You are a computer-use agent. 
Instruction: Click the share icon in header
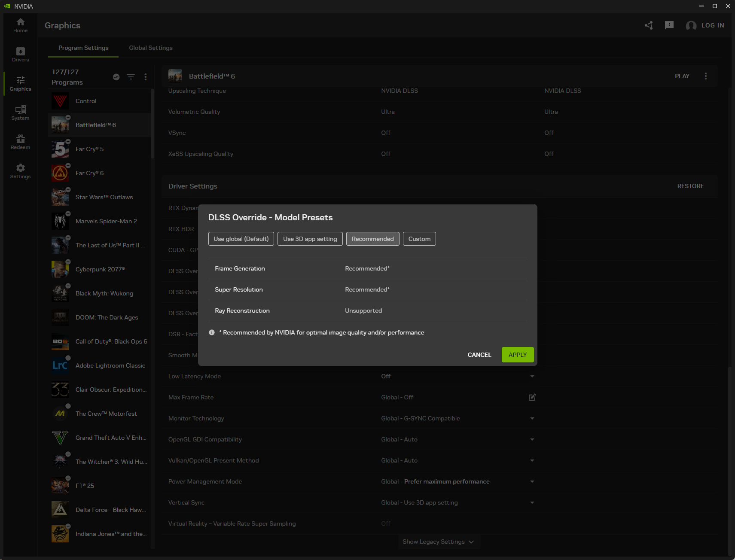(649, 25)
